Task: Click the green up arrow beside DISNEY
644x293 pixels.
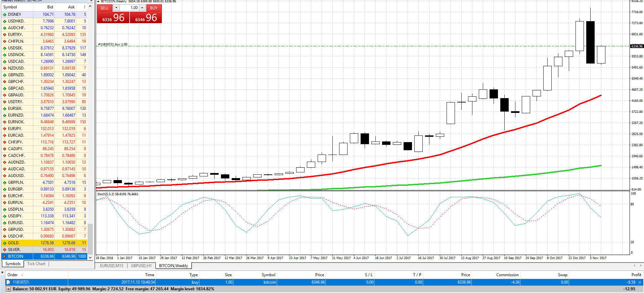Action: click(x=5, y=14)
